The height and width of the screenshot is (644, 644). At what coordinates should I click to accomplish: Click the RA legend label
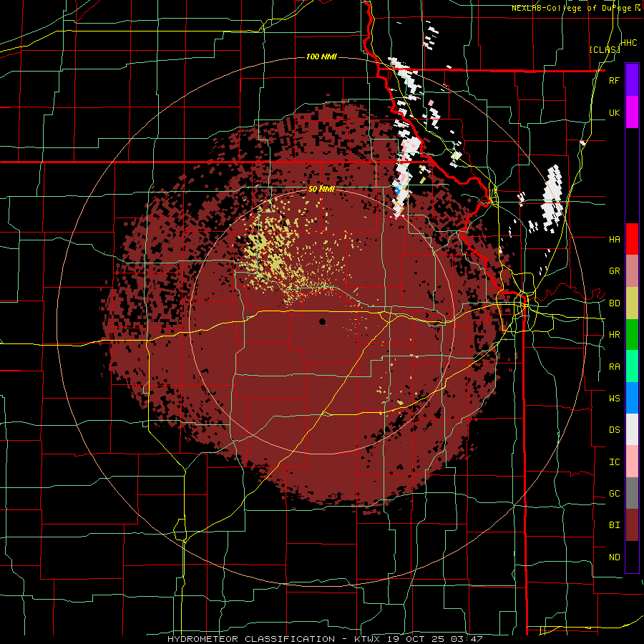click(x=614, y=366)
